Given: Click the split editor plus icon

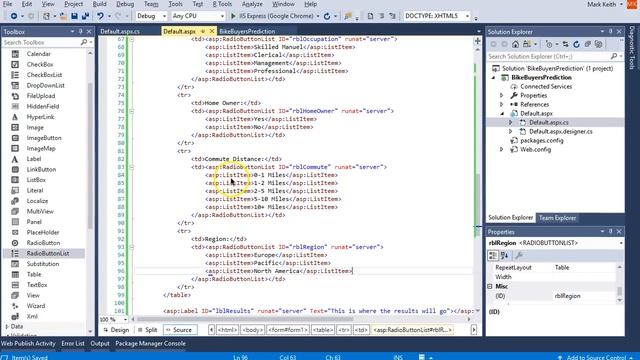Looking at the screenshot, I should 477,41.
